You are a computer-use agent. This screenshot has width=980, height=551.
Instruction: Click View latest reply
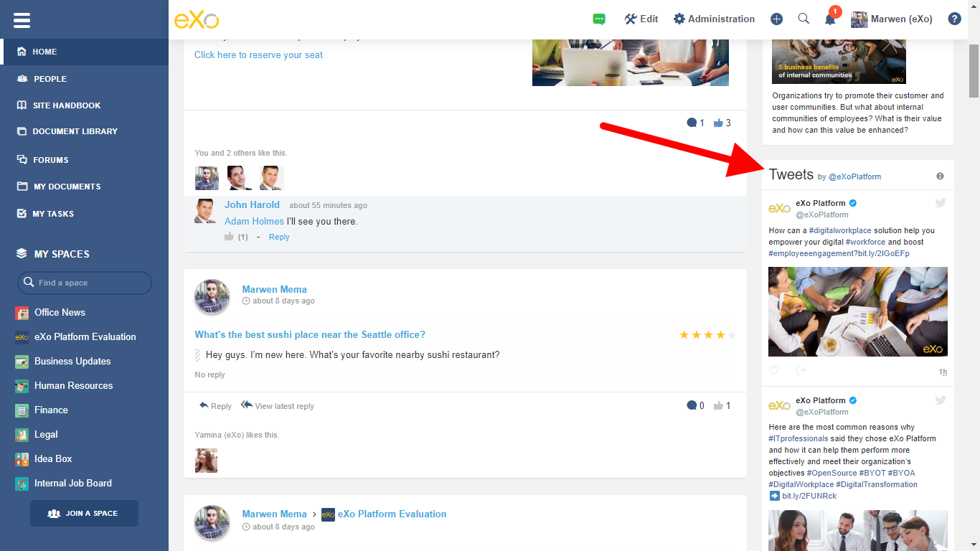click(278, 406)
